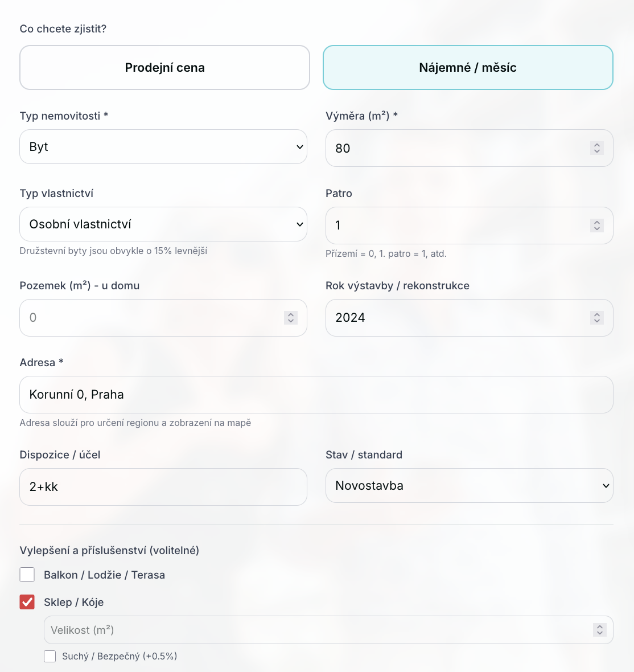This screenshot has width=634, height=672.
Task: Click the Velikost stepper arrows
Action: click(x=599, y=630)
